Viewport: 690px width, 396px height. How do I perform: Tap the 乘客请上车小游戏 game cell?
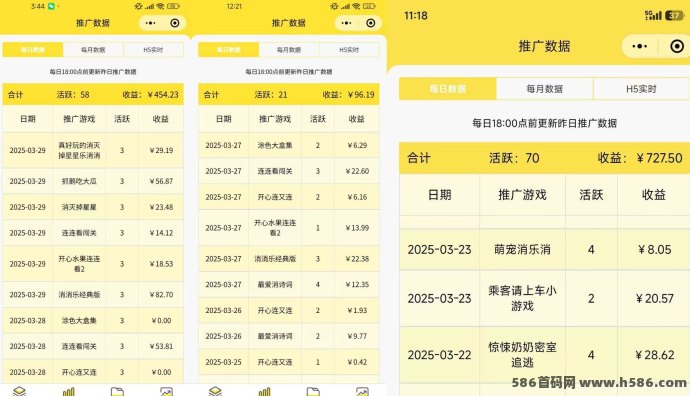point(522,298)
